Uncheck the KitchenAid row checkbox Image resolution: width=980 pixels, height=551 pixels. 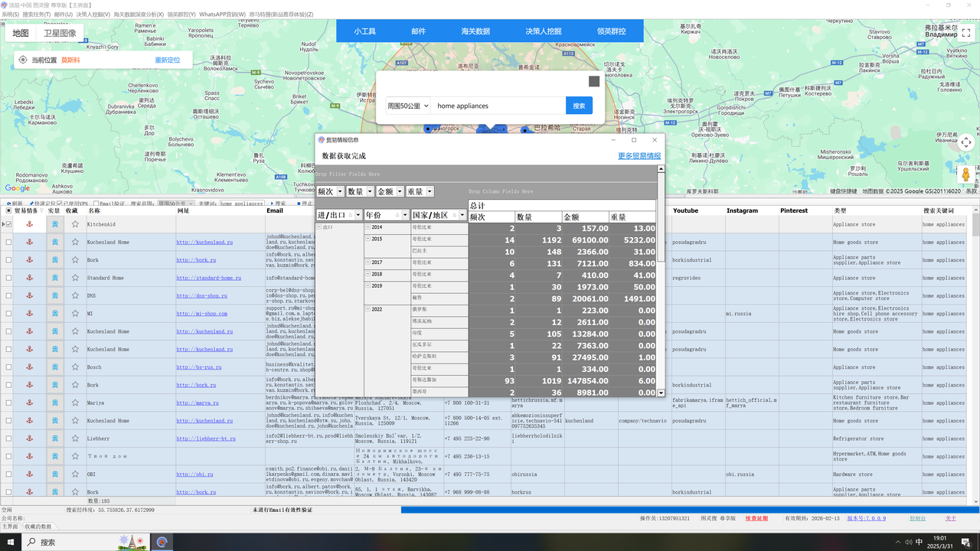[8, 224]
